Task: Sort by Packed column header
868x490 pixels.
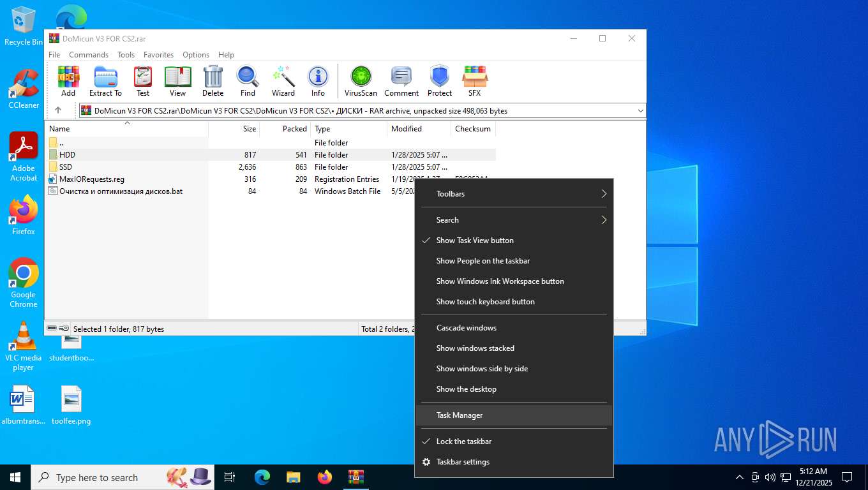Action: [285, 128]
